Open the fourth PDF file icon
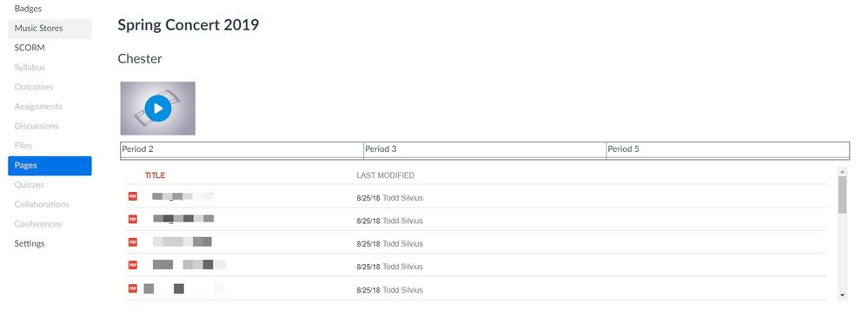Viewport: 868px width, 330px height. [x=133, y=265]
